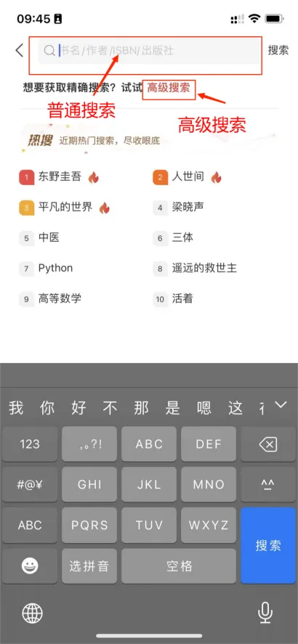Switch keyboard to #@¥ symbols mode
298x644 pixels.
30,484
